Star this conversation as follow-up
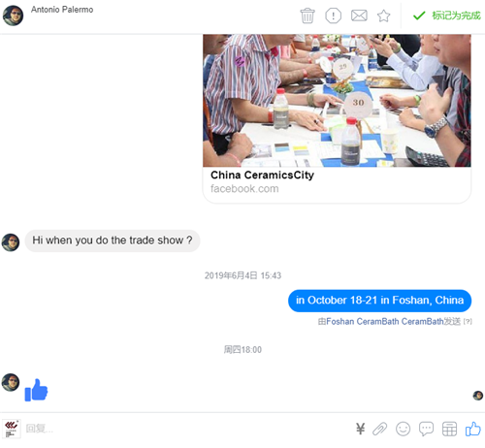Viewport: 485px width, 448px height. [384, 16]
